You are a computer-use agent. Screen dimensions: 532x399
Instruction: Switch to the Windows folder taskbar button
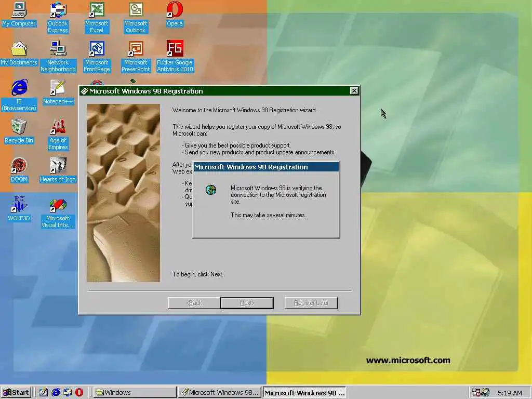coord(135,393)
